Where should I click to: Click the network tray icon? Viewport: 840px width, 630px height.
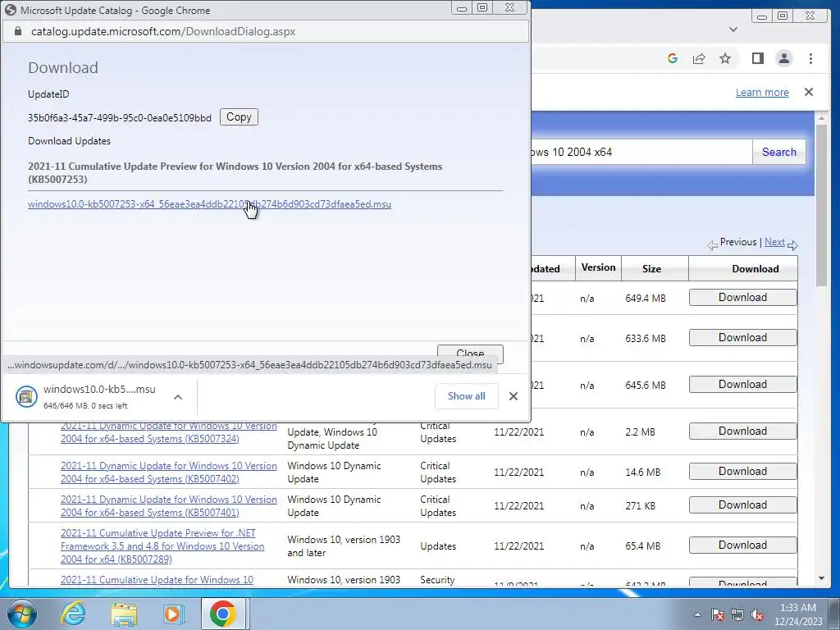click(737, 614)
